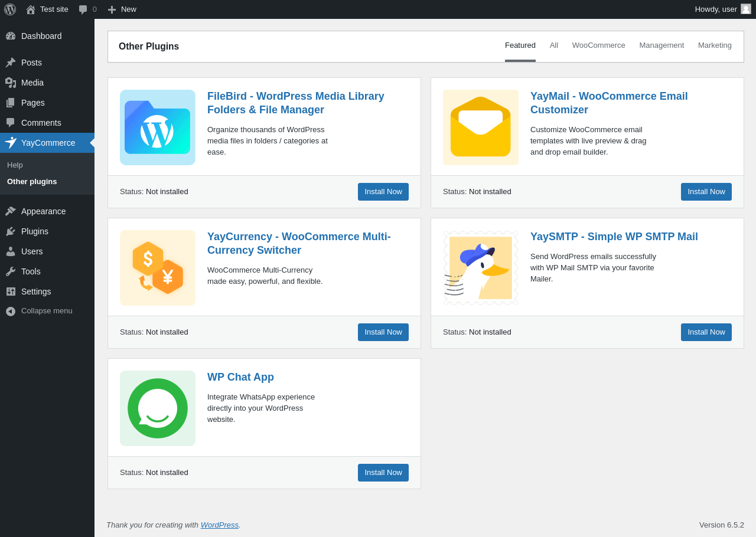The width and height of the screenshot is (756, 537).
Task: Add New content from admin bar
Action: pos(122,9)
